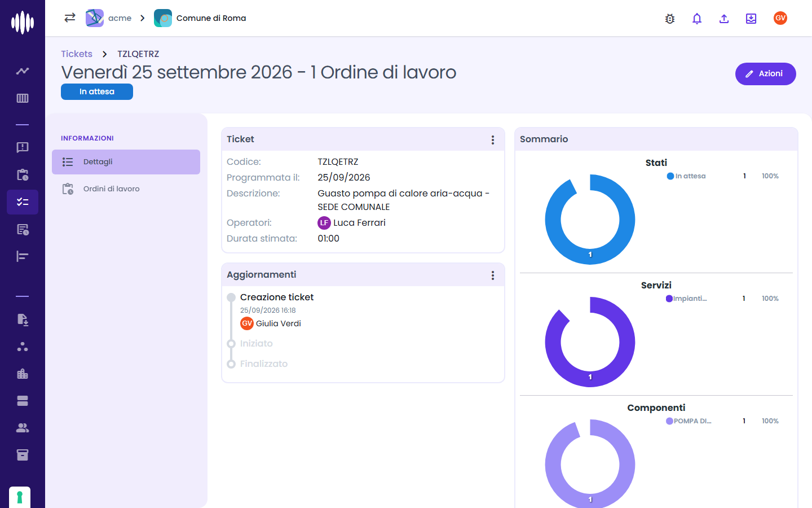Image resolution: width=812 pixels, height=508 pixels.
Task: Open the bug report icon
Action: (x=670, y=19)
